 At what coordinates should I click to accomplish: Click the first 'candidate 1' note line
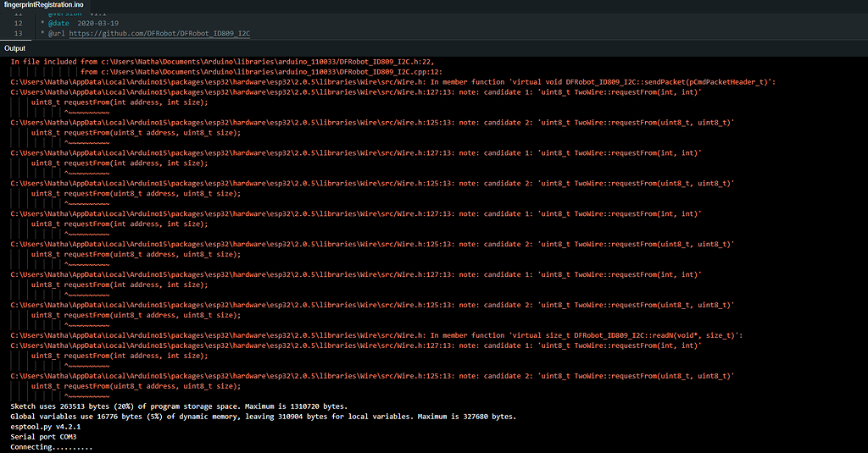356,92
